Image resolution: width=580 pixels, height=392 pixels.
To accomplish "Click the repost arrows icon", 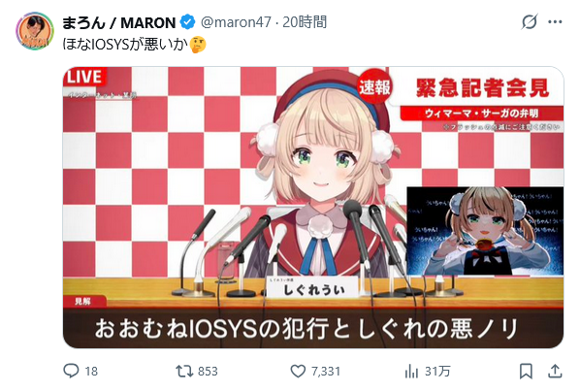I will point(184,371).
